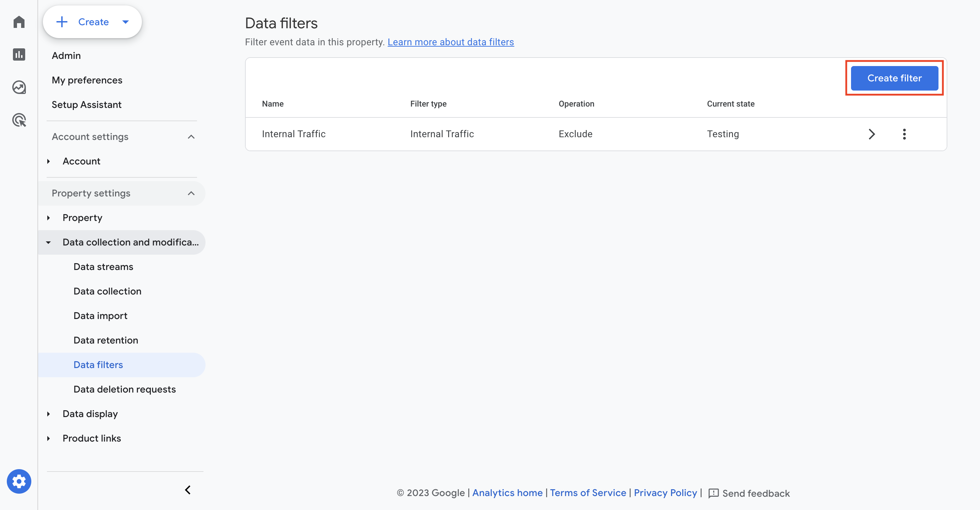Image resolution: width=980 pixels, height=510 pixels.
Task: Click the Internal Traffic filter type cell
Action: pyautogui.click(x=442, y=134)
